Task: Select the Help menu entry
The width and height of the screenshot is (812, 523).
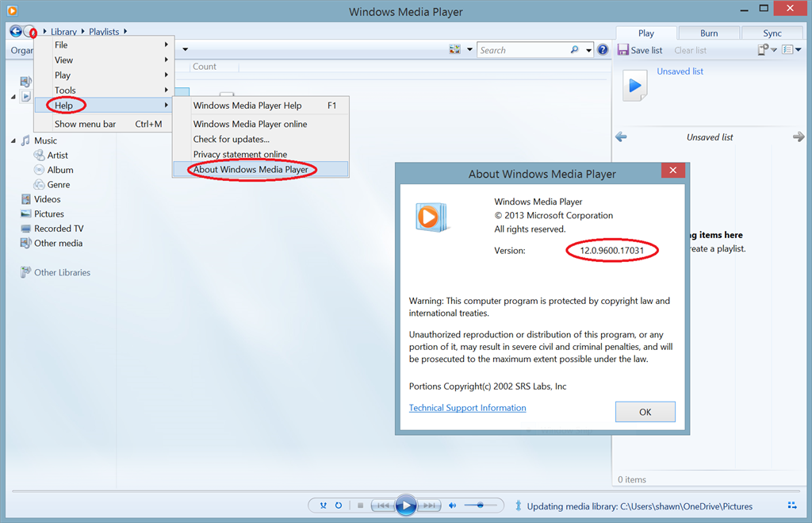Action: [x=105, y=105]
